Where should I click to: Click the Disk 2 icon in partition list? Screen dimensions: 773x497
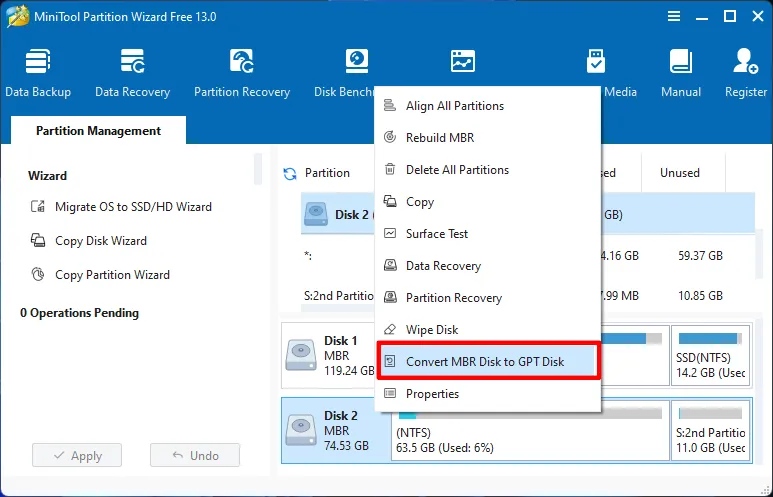coord(316,214)
